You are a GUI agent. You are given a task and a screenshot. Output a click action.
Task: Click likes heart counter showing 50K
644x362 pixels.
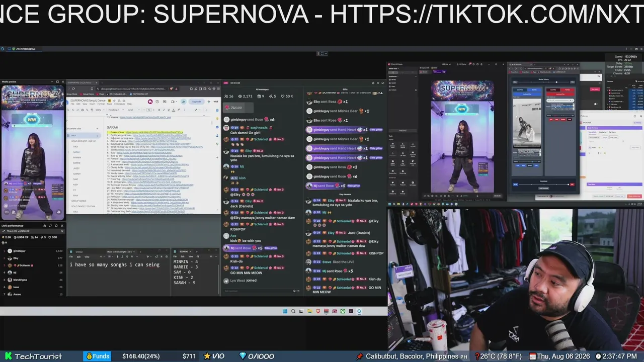(x=287, y=97)
